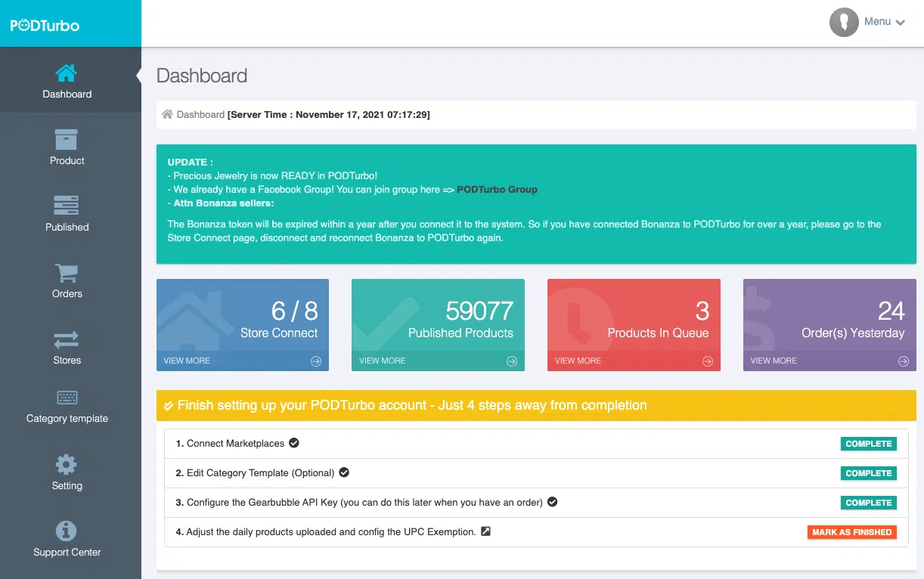Click the Dashboard page heading
The height and width of the screenshot is (579, 924).
(202, 76)
